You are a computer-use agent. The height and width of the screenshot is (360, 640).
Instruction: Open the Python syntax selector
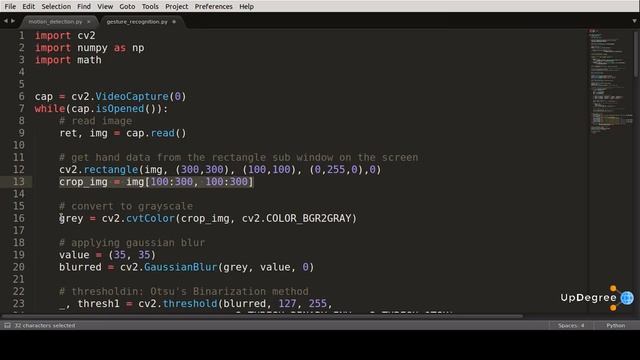click(616, 325)
